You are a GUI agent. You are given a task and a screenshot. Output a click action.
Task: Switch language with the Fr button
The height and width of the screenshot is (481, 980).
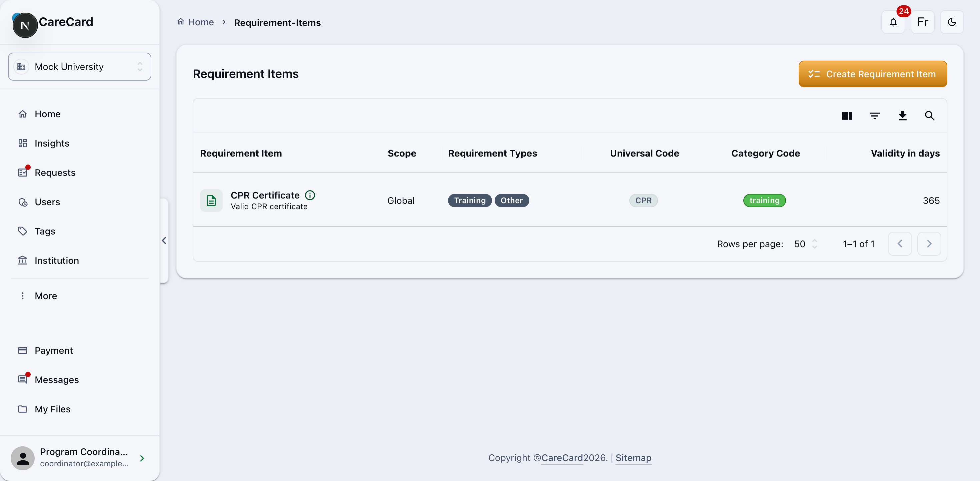922,22
